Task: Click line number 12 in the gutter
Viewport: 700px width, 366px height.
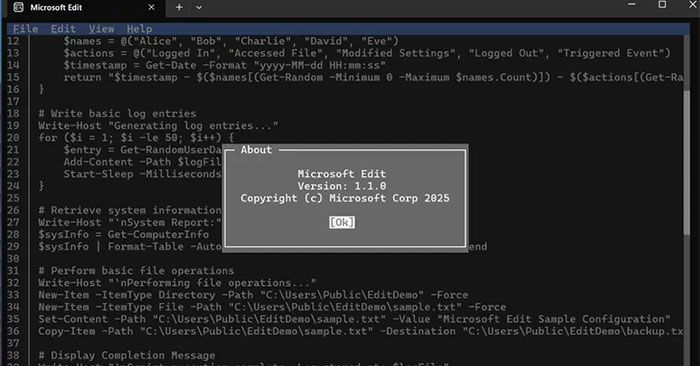Action: click(13, 41)
